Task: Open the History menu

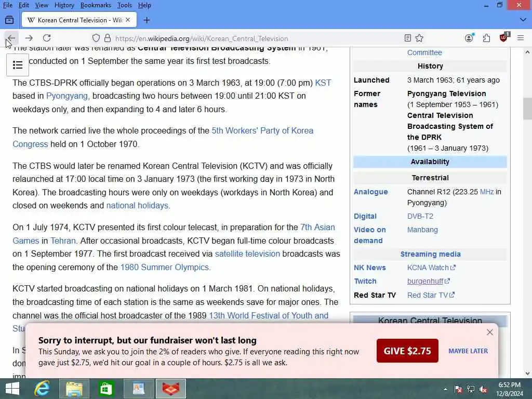Action: (64, 5)
